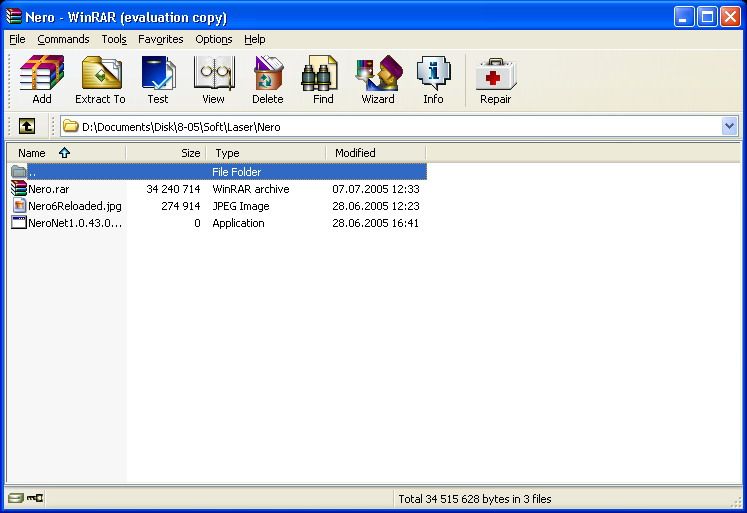Viewport: 747px width, 513px height.
Task: Click the 'WinRAR archive' type cell
Action: click(x=251, y=189)
